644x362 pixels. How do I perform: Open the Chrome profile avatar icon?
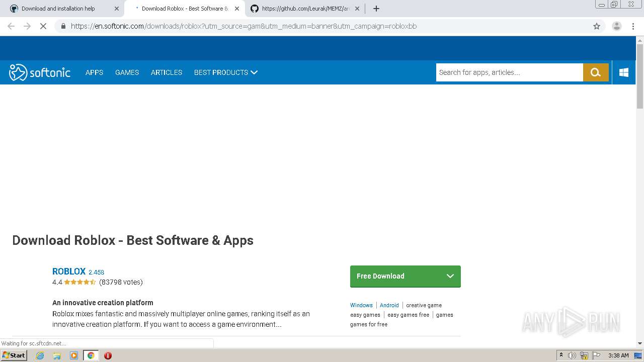click(x=616, y=26)
